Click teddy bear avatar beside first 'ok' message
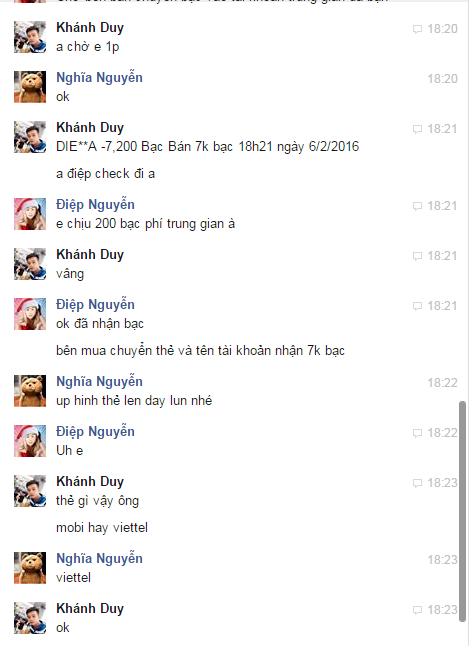The height and width of the screenshot is (646, 472). pyautogui.click(x=30, y=87)
